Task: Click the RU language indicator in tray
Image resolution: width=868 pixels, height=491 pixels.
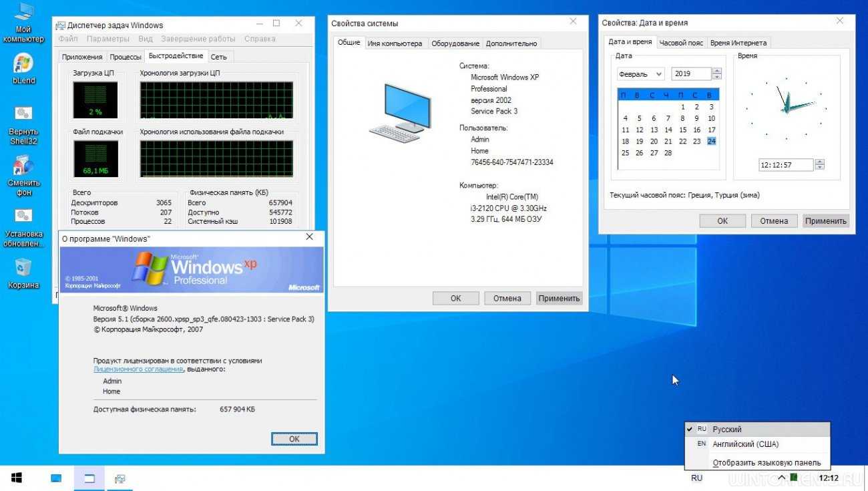Action: point(696,478)
